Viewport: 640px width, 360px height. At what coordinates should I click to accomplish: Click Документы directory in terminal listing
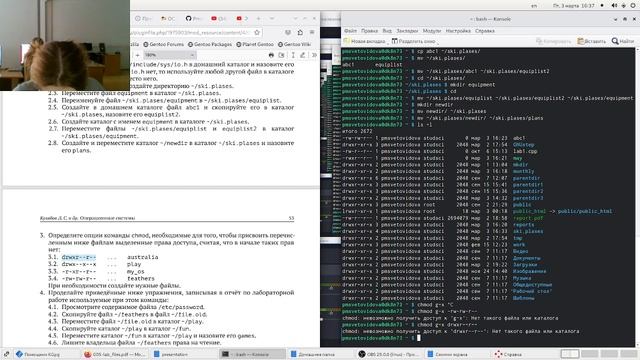pyautogui.click(x=527, y=258)
